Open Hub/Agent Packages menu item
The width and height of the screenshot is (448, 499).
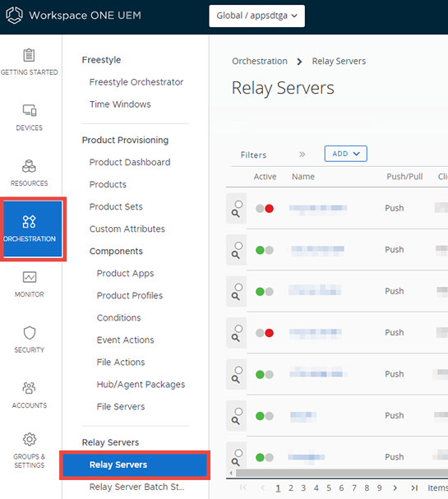[141, 385]
